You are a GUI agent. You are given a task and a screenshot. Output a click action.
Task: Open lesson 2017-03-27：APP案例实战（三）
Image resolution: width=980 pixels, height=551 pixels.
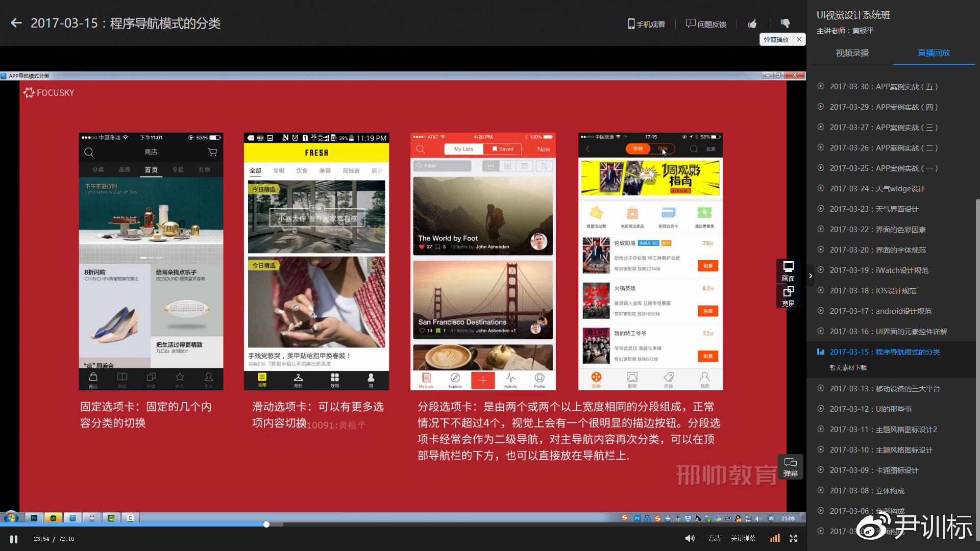(x=884, y=128)
